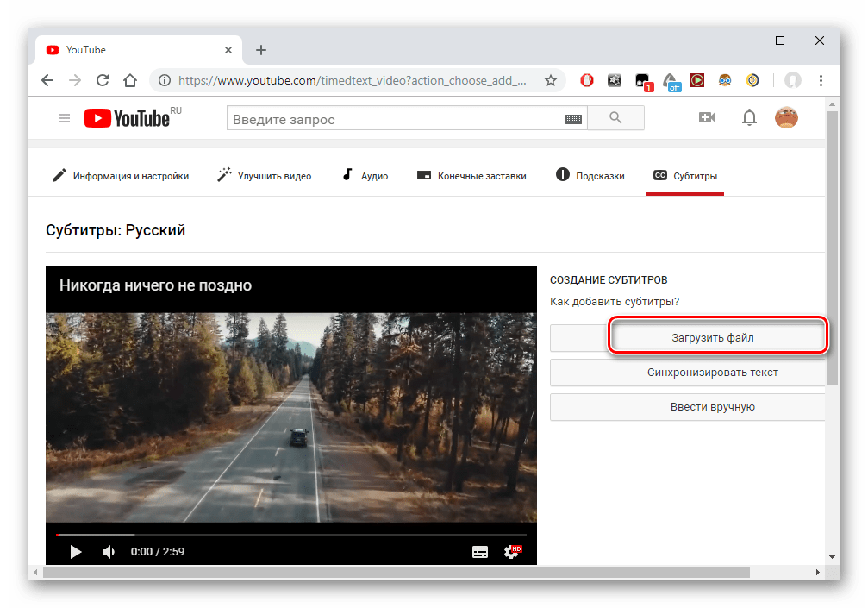Click the browser forward arrow
868x608 pixels.
[75, 80]
